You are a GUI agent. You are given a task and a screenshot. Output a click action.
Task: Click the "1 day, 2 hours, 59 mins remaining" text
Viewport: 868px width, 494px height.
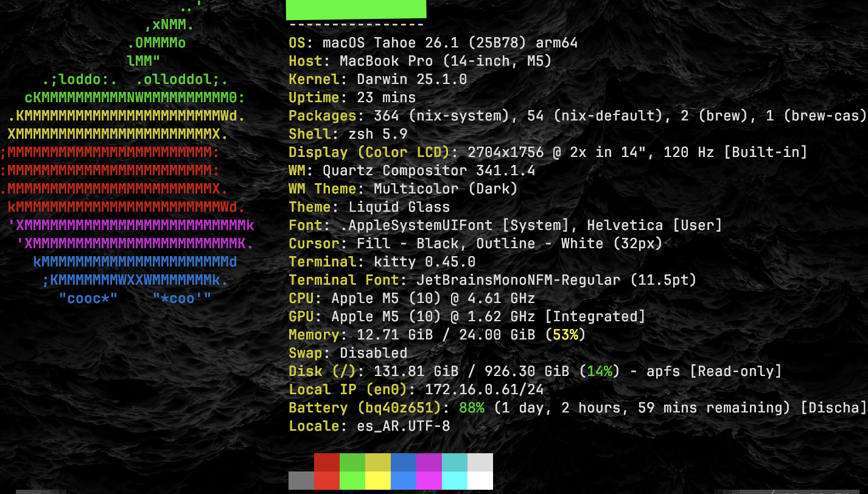pos(642,408)
